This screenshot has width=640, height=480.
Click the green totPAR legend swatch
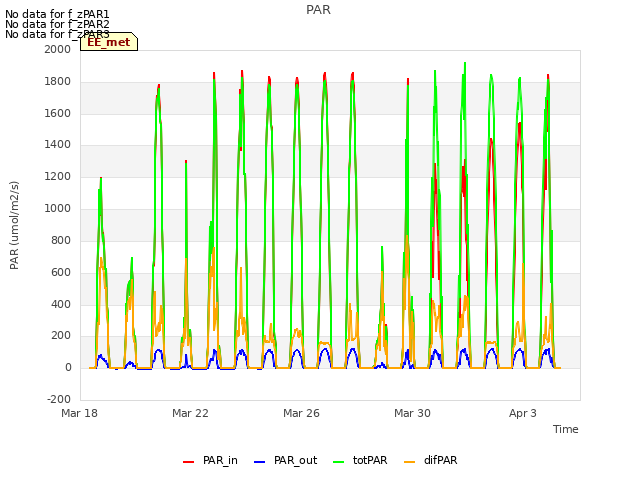pyautogui.click(x=338, y=462)
